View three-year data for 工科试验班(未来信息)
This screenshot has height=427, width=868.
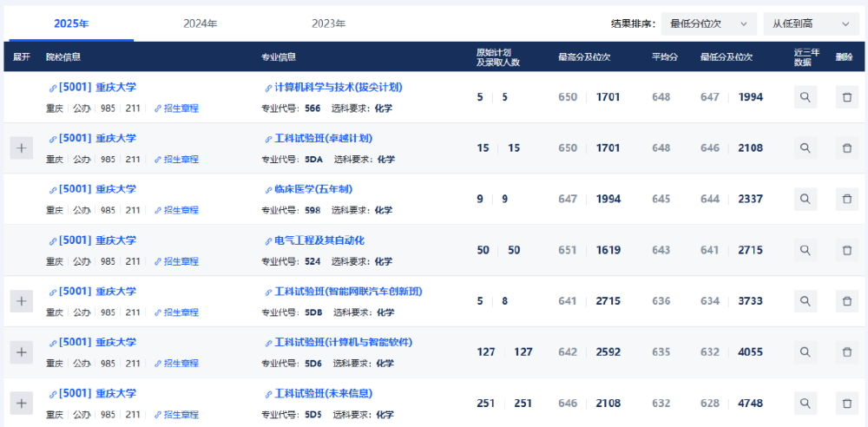(x=806, y=404)
